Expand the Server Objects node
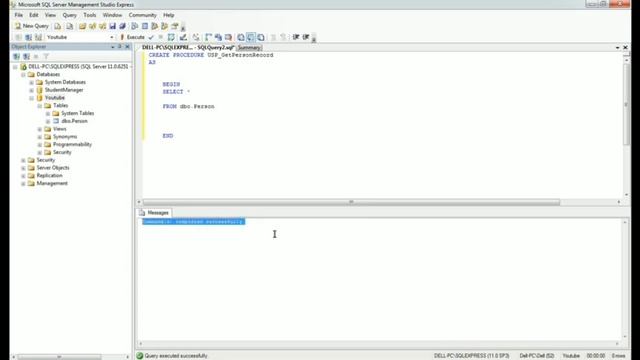 point(23,168)
